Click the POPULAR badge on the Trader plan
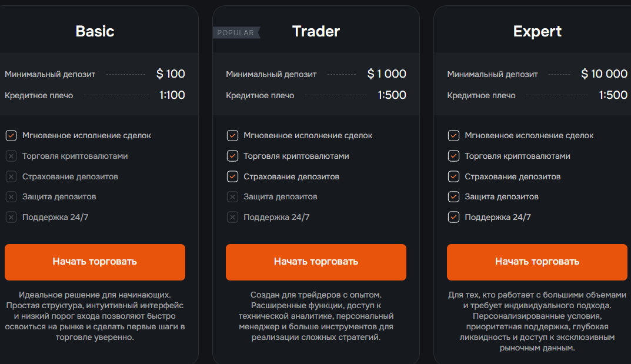 pyautogui.click(x=236, y=33)
